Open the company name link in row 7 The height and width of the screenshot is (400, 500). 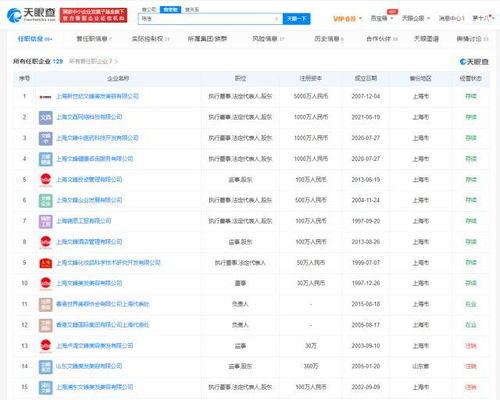[x=84, y=221]
